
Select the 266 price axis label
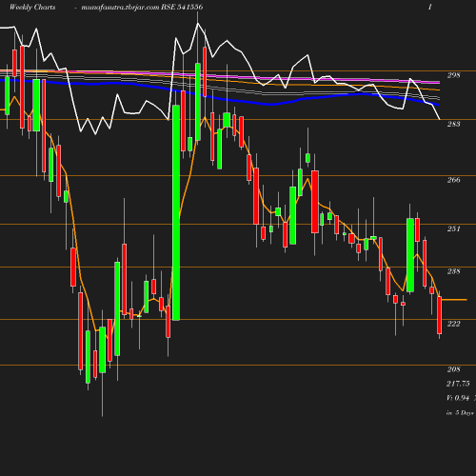(x=453, y=180)
